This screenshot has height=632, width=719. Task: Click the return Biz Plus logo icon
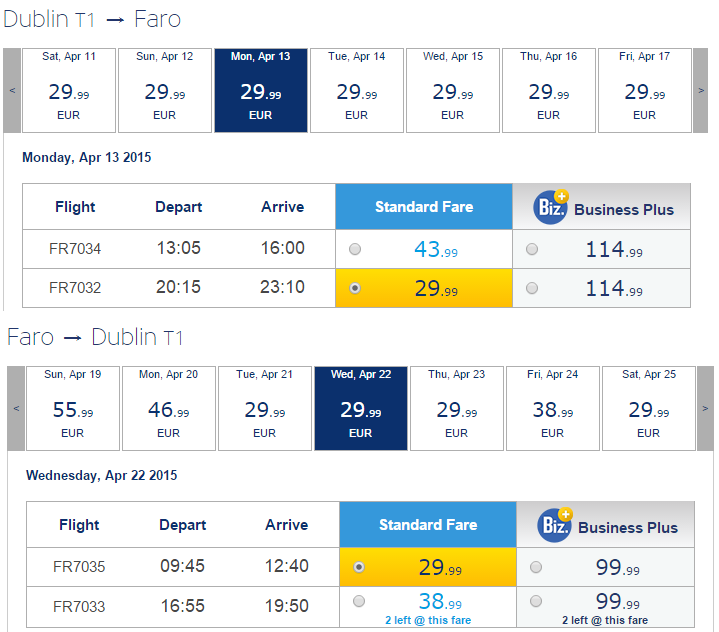tap(555, 525)
